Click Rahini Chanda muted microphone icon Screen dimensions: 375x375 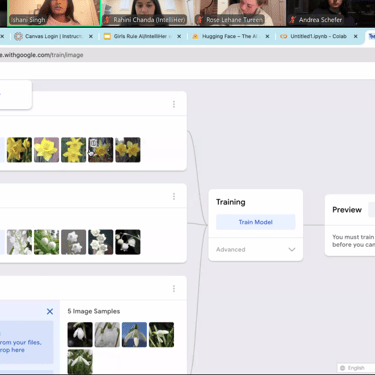point(107,20)
